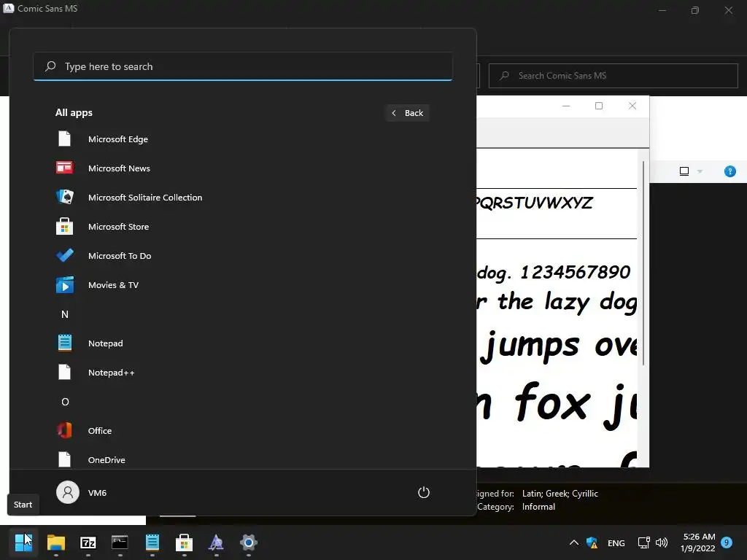Image resolution: width=747 pixels, height=560 pixels.
Task: Expand view options dropdown arrow
Action: click(x=700, y=171)
